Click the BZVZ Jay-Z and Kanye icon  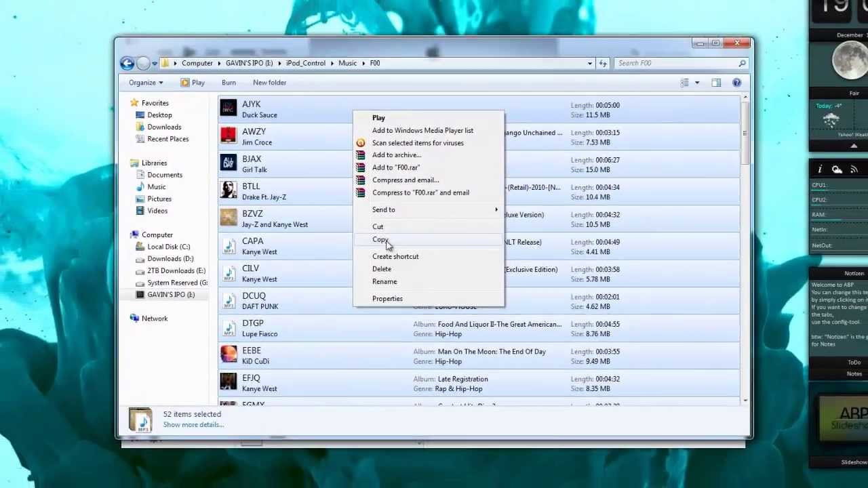(229, 218)
